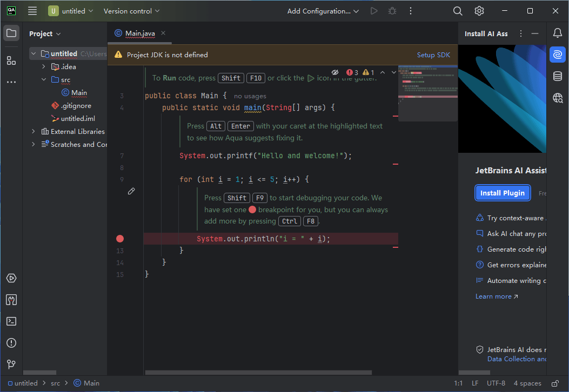
Task: Open AI Assistant panel options menu
Action: tap(521, 33)
